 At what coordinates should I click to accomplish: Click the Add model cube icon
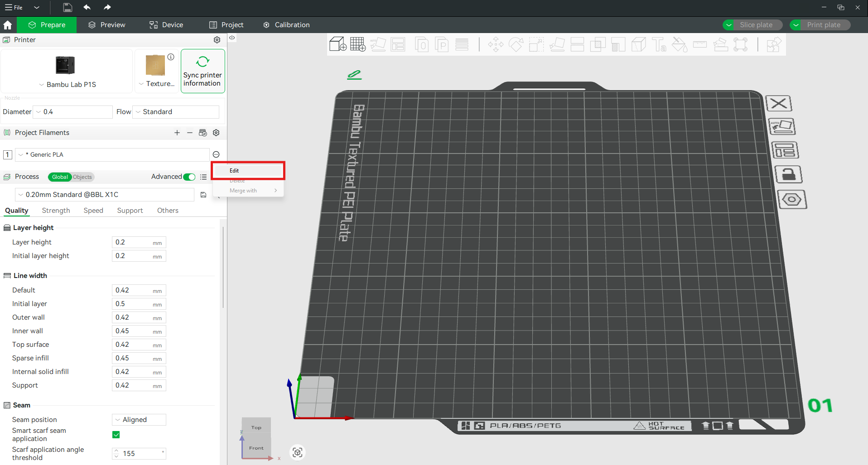click(x=338, y=44)
